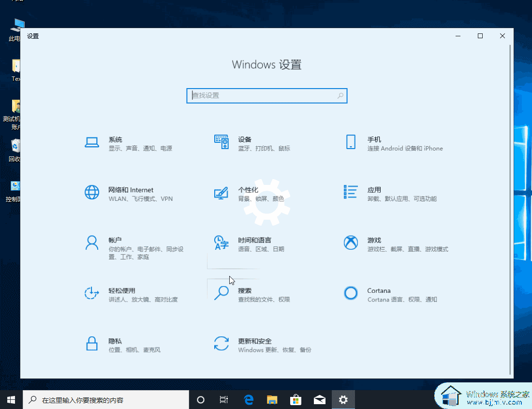Open the Windows Start menu
Screen dimensions: 532x409
[x=11, y=400]
